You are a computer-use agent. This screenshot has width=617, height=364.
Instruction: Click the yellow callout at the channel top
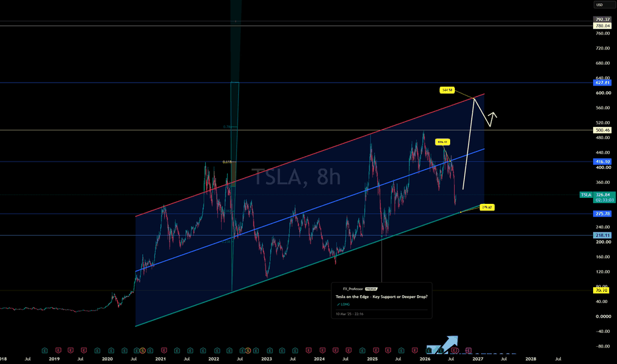click(x=447, y=90)
